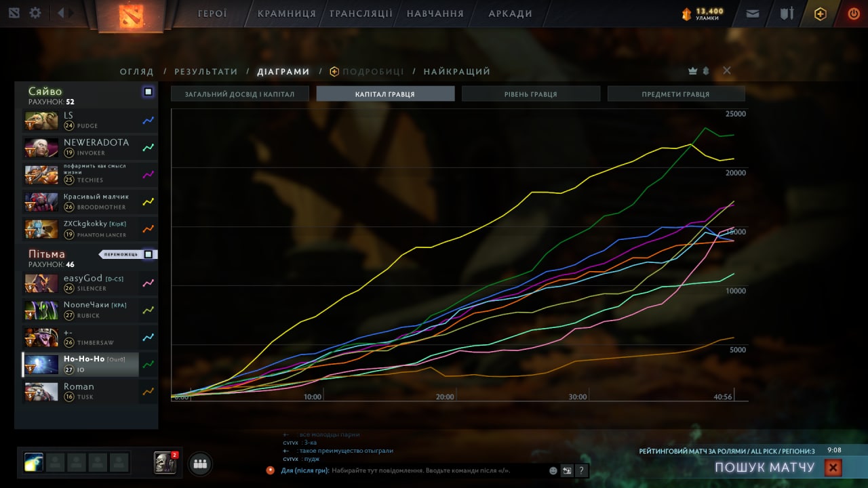Click the chat pop-out window icon

[567, 470]
